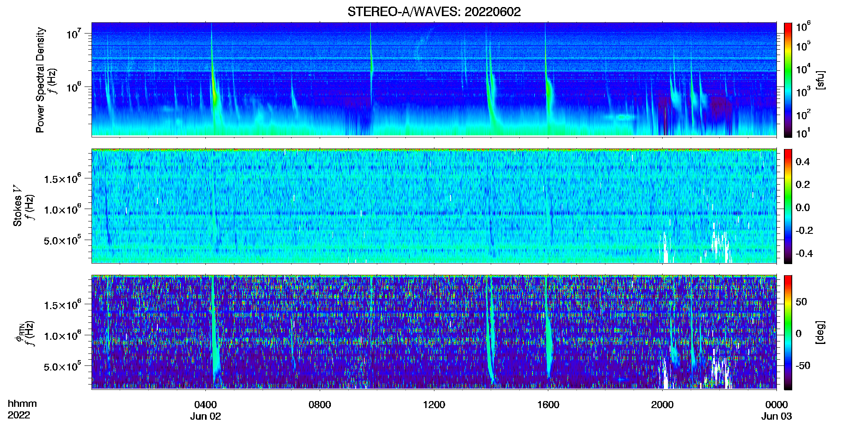868x447 pixels.
Task: Click the φ RTN spectrogram panel
Action: 434,332
